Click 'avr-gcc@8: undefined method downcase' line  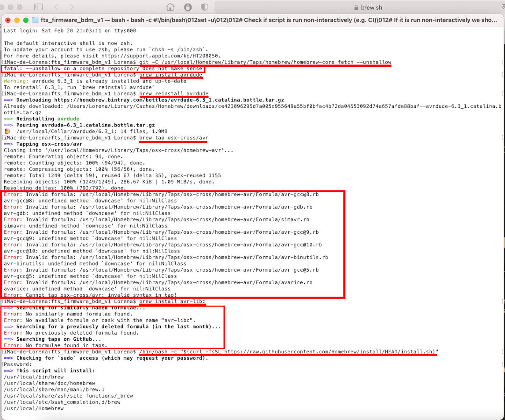click(x=90, y=201)
